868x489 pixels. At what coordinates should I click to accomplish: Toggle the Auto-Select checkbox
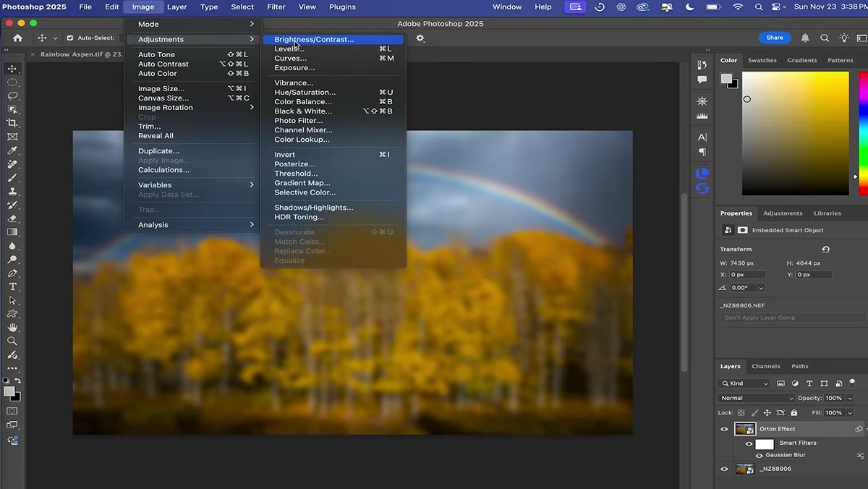pyautogui.click(x=70, y=38)
